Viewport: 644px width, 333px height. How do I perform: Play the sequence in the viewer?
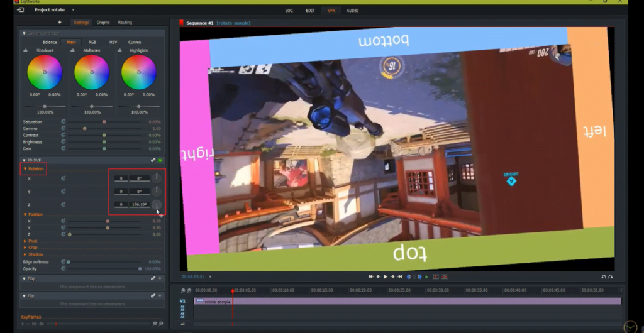[386, 277]
